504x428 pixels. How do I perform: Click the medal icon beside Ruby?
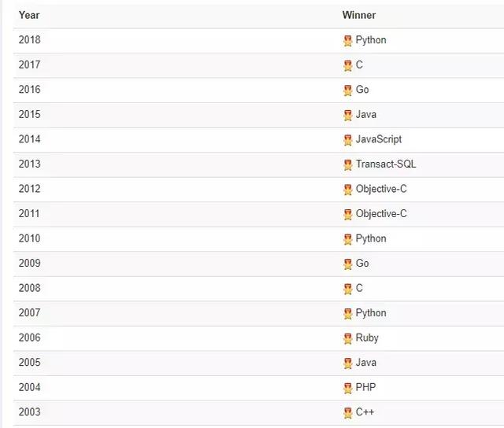(348, 338)
